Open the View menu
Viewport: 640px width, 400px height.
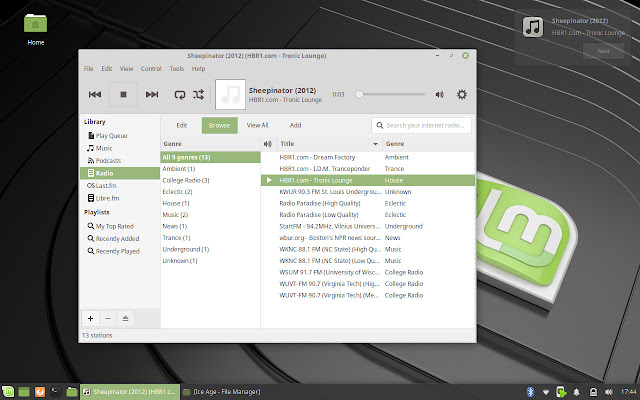coord(126,69)
